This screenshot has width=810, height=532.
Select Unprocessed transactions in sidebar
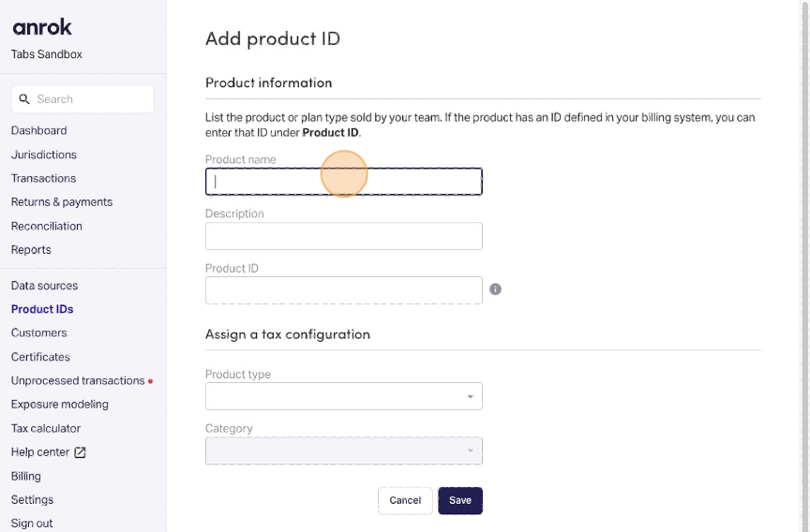pyautogui.click(x=78, y=381)
